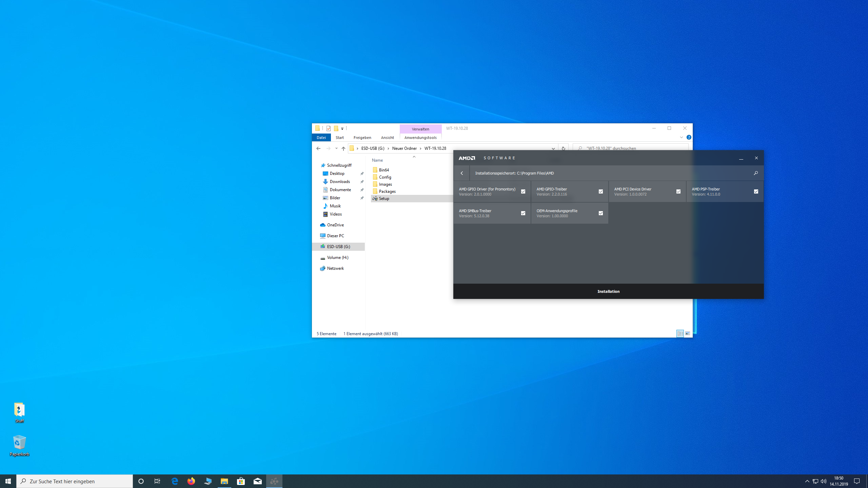Select Dieser PC in navigation pane
868x488 pixels.
[335, 236]
